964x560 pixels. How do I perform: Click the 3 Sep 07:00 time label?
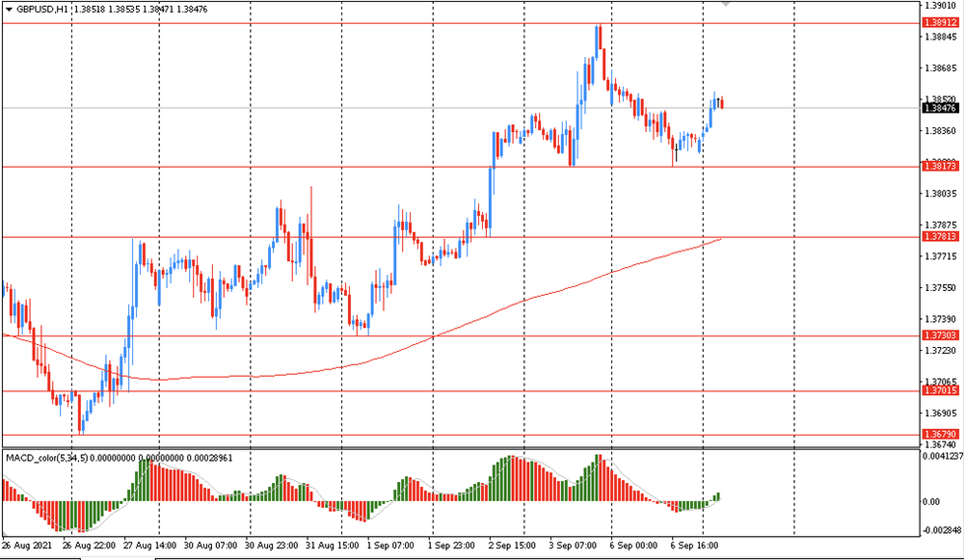click(573, 546)
